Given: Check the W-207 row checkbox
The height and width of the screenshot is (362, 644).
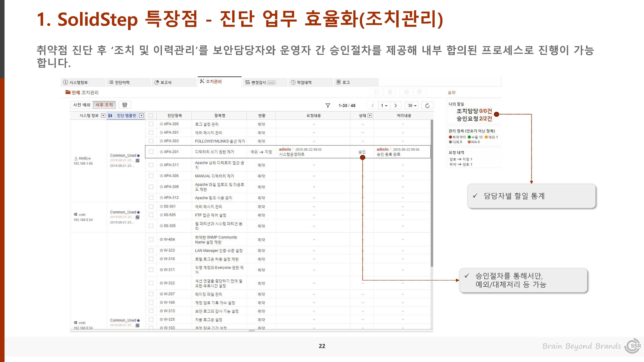Looking at the screenshot, I should click(151, 294).
